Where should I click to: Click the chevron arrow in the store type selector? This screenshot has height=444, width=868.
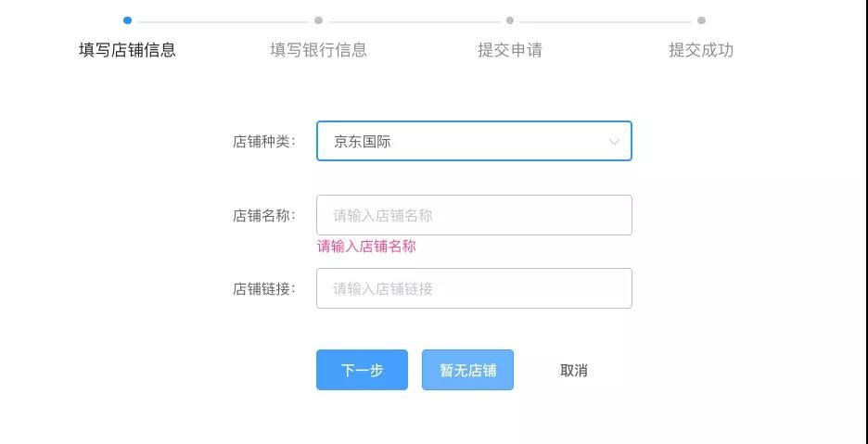click(x=614, y=142)
